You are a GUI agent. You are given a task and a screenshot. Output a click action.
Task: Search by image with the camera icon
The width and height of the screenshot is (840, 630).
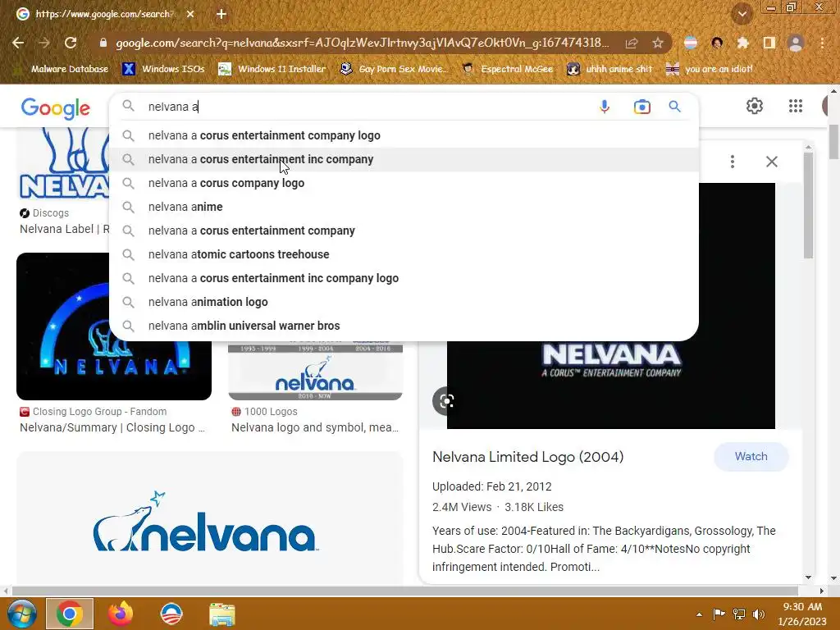point(641,107)
